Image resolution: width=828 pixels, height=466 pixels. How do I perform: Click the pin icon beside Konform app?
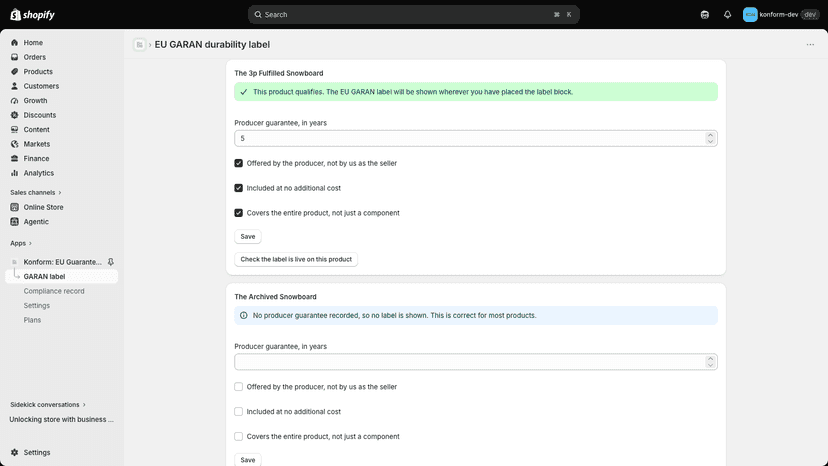(x=111, y=262)
